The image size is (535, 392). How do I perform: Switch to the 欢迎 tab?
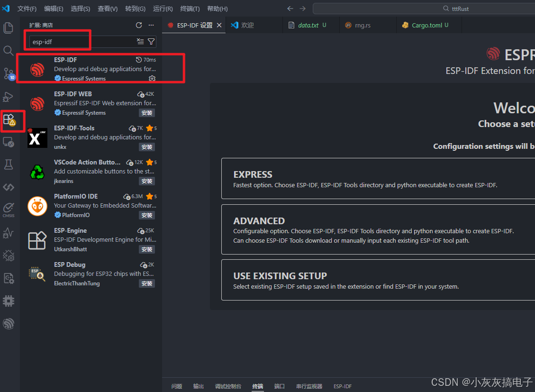pyautogui.click(x=254, y=25)
